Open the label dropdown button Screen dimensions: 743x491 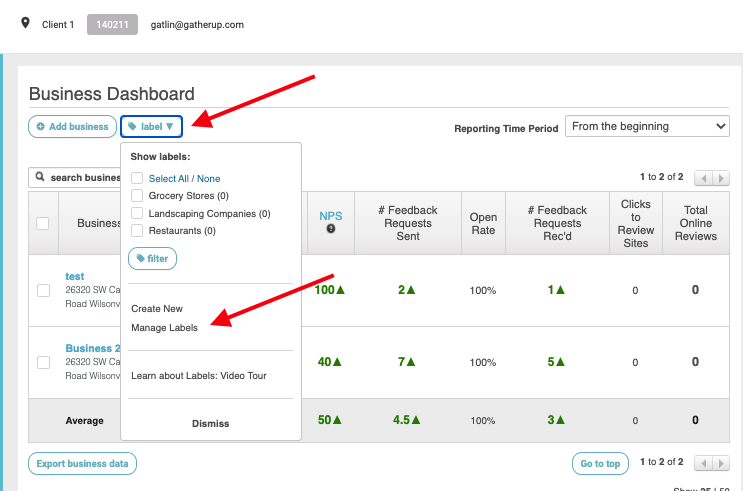(151, 127)
